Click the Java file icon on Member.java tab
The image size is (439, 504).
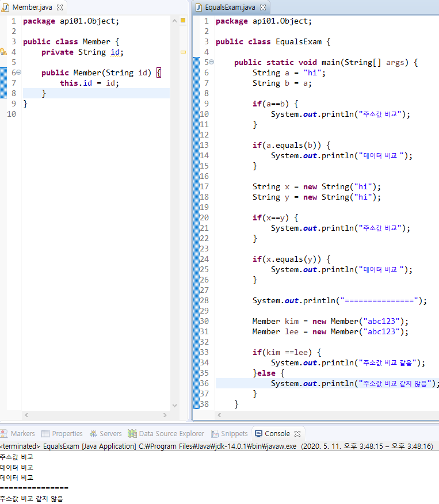[5, 7]
